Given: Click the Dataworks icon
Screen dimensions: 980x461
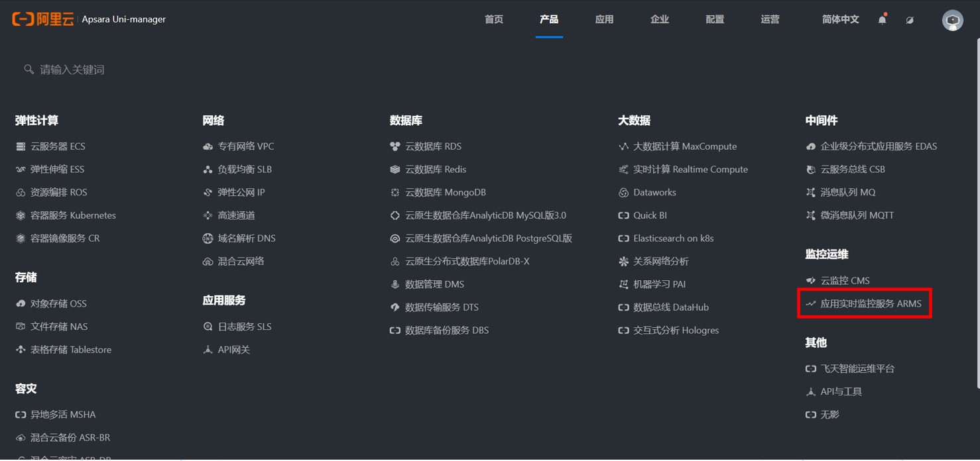Looking at the screenshot, I should (623, 193).
